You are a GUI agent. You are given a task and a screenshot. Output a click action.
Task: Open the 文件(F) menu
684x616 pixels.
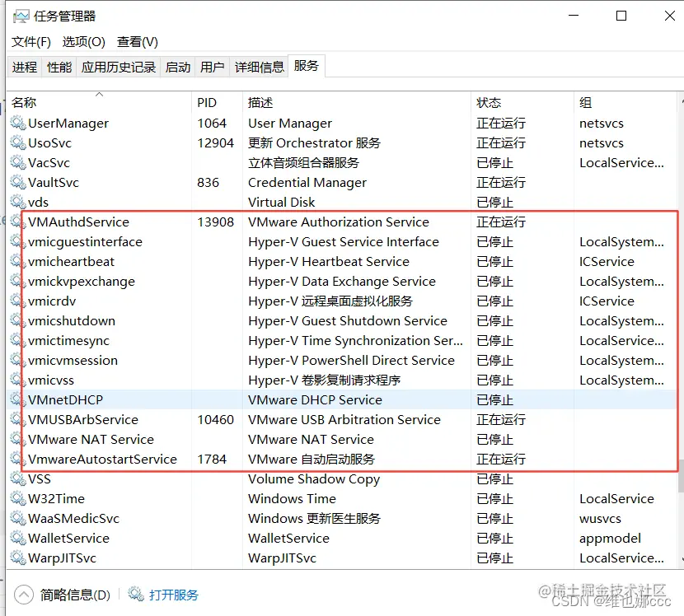click(x=31, y=42)
